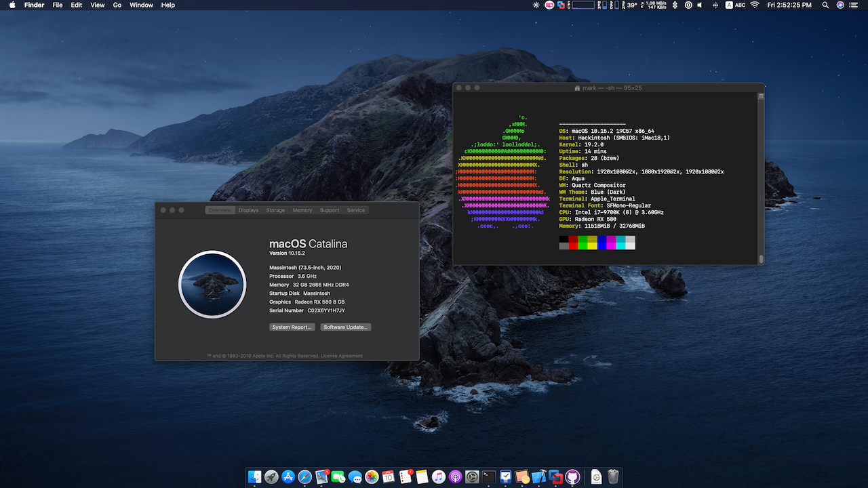Open Finder from the Dock

tap(255, 477)
